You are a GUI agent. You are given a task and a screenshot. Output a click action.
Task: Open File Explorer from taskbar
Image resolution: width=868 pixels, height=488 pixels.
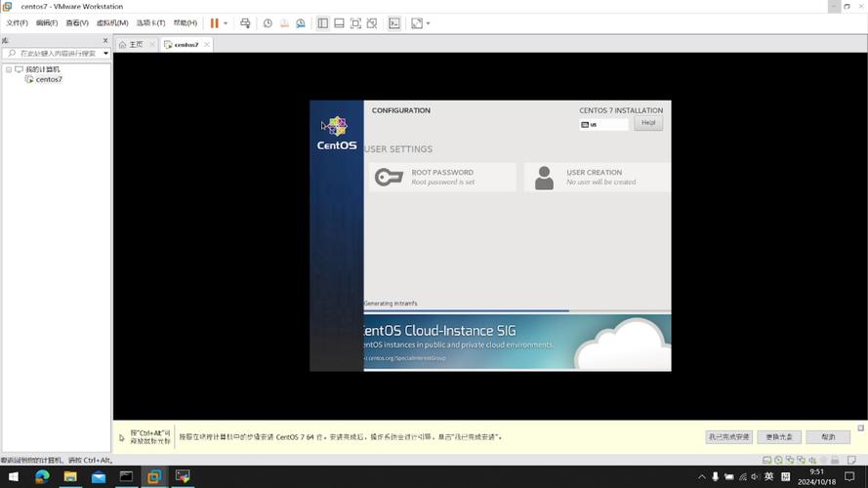[70, 476]
